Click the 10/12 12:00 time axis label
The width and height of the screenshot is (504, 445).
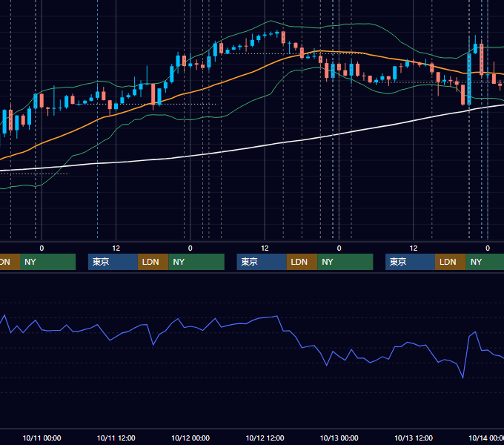tap(265, 438)
